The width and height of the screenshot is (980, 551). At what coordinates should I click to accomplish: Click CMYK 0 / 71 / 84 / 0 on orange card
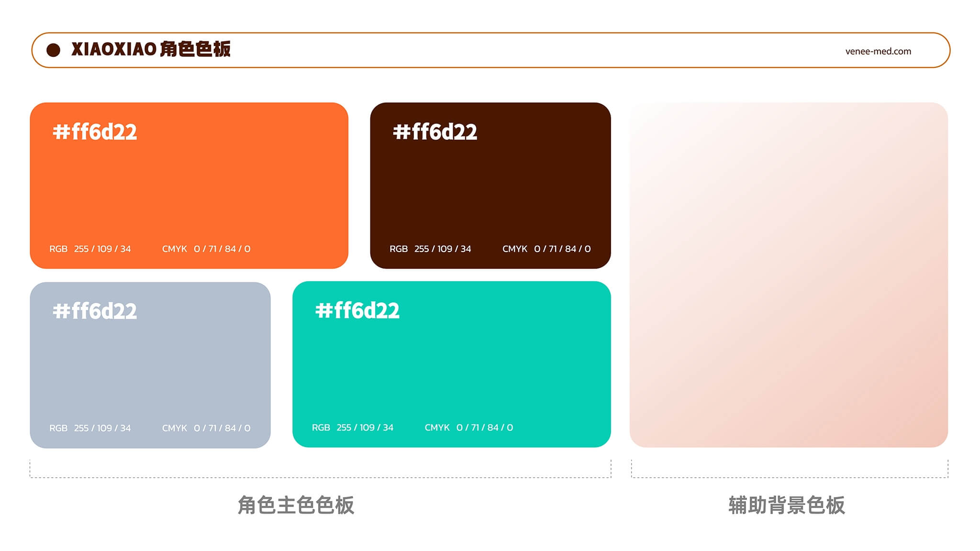206,249
